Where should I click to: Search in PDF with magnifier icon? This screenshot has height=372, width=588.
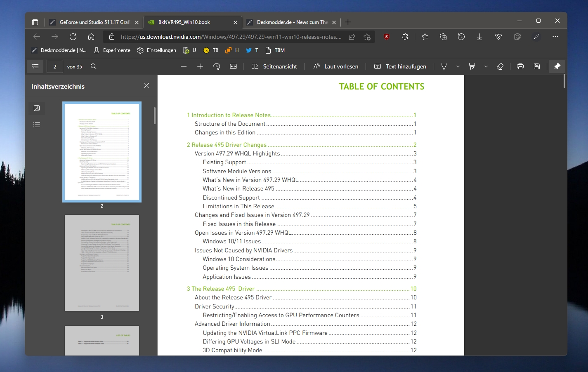tap(94, 66)
